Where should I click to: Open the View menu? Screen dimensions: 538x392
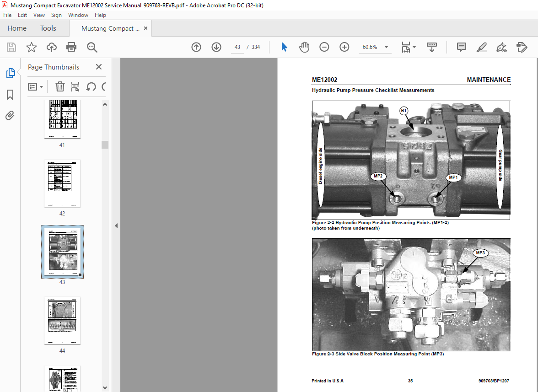[x=39, y=15]
